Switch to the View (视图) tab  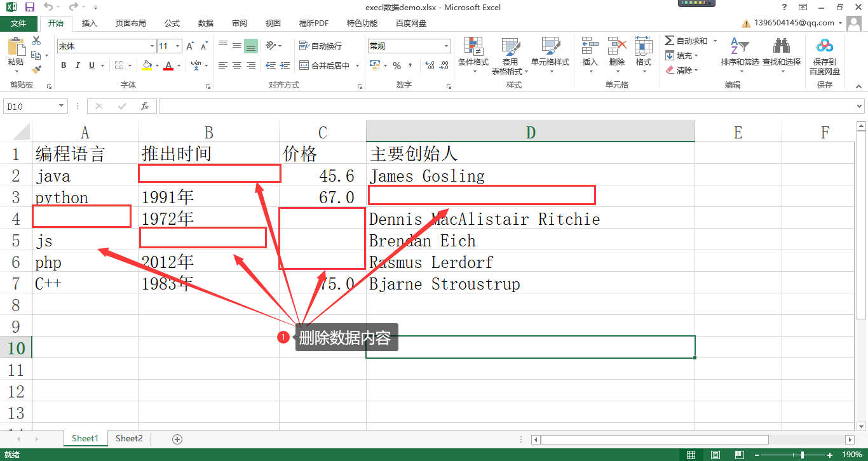[x=273, y=23]
